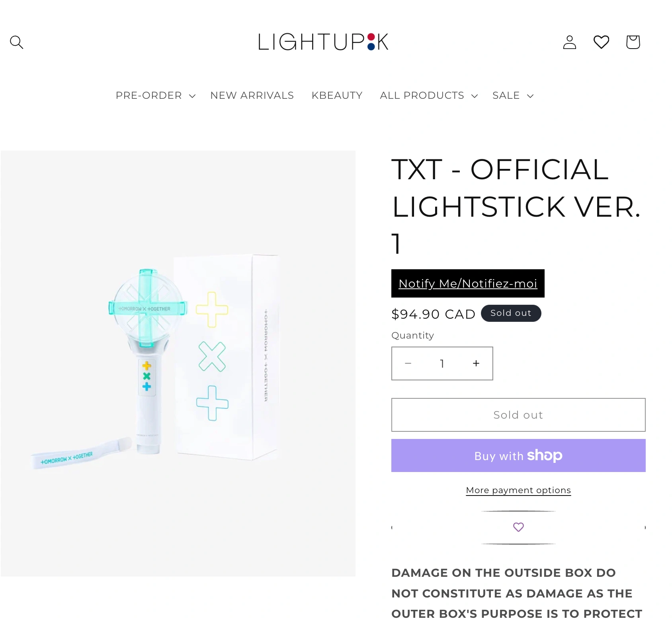
Task: Click the large Sold out button
Action: (x=518, y=415)
